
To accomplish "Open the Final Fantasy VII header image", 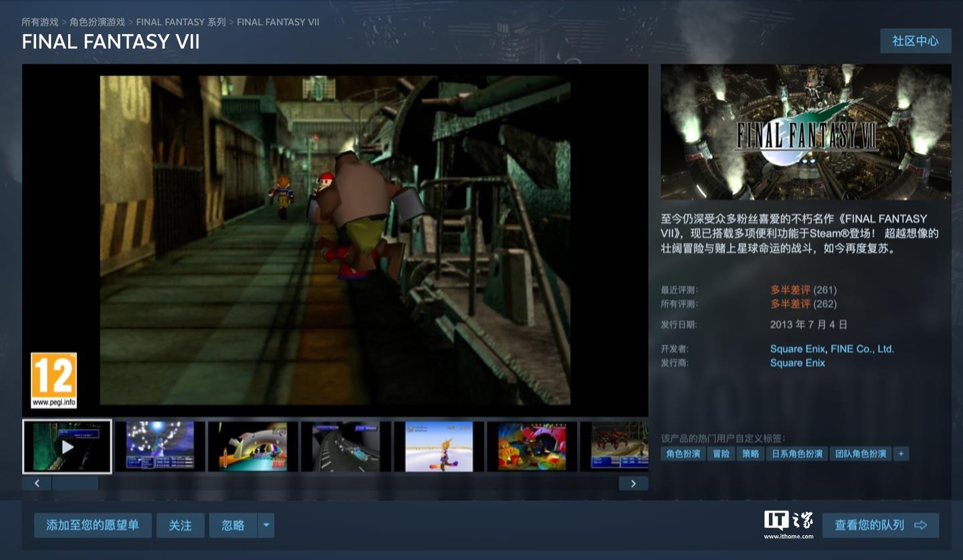I will coord(805,132).
